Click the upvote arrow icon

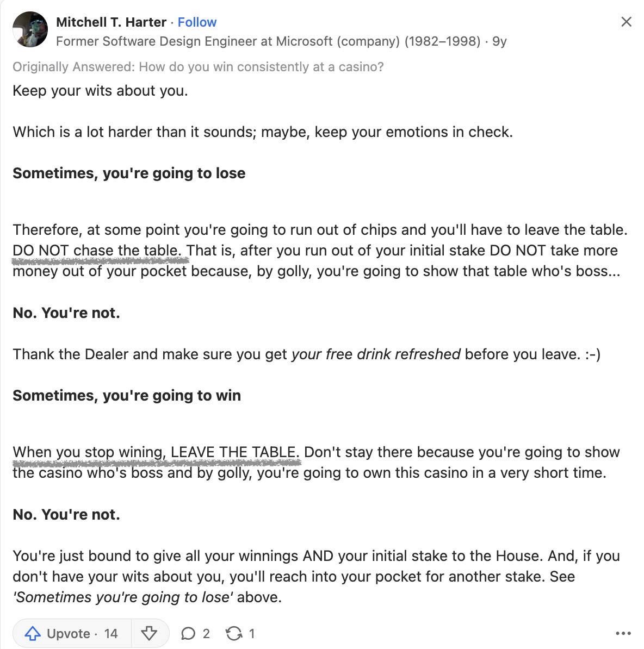pyautogui.click(x=33, y=633)
